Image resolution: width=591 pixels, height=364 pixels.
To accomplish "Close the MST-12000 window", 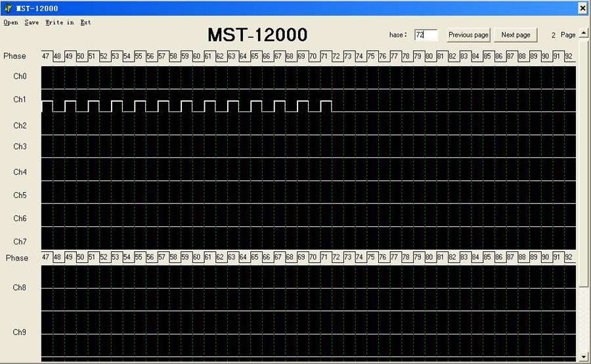I will (x=582, y=8).
